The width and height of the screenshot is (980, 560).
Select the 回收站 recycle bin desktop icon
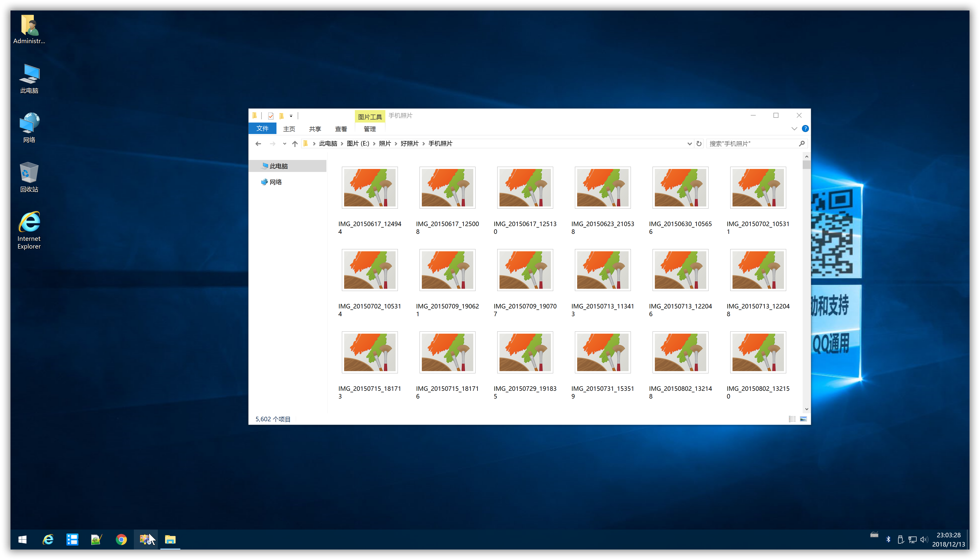point(29,177)
